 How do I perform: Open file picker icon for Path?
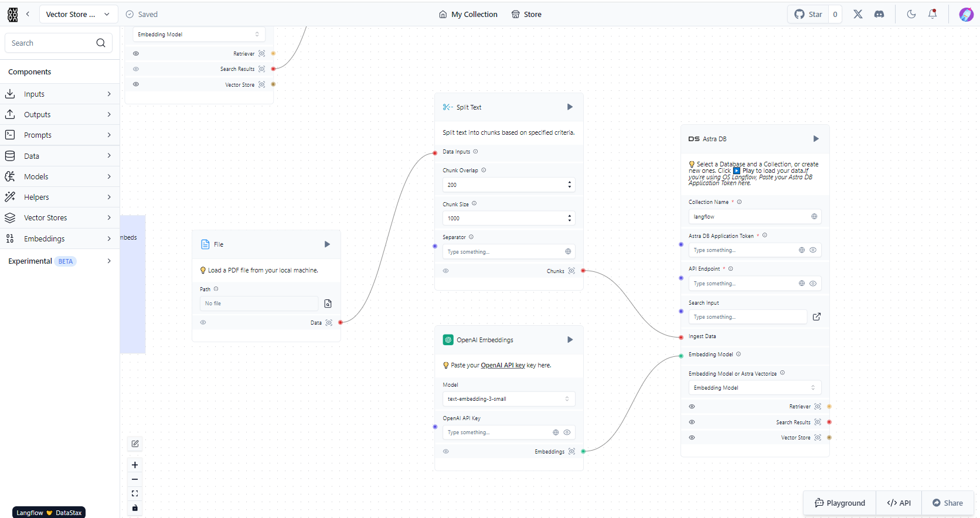328,304
